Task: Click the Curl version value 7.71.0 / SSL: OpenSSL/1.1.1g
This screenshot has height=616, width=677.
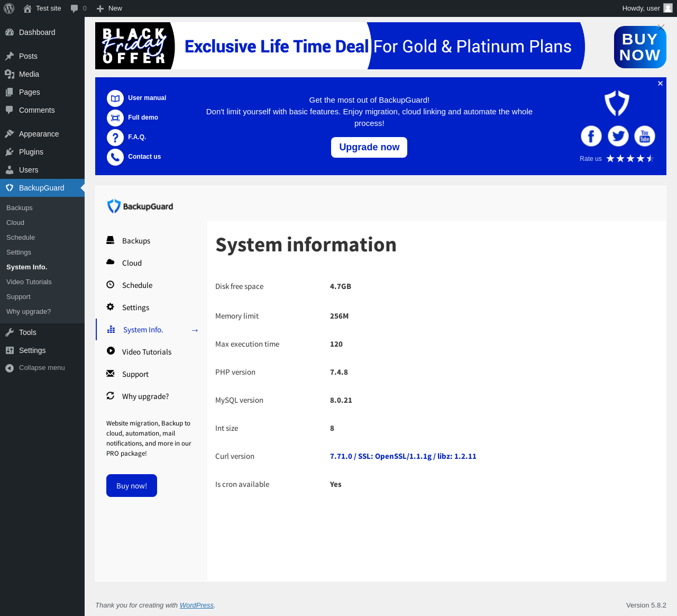Action: 403,456
